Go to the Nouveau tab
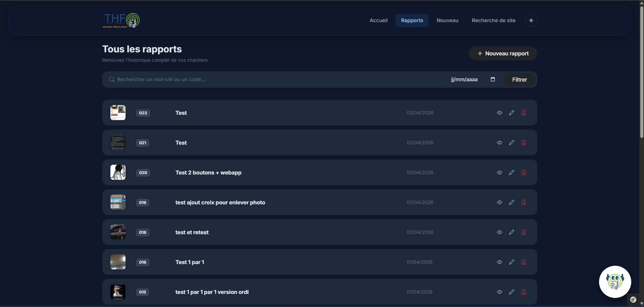The image size is (644, 307). click(x=447, y=20)
